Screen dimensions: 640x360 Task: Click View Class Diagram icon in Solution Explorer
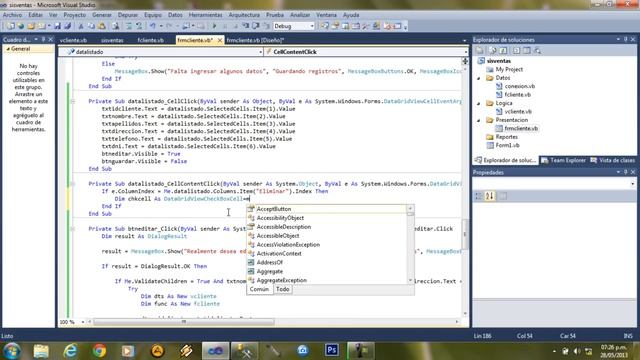[x=538, y=51]
